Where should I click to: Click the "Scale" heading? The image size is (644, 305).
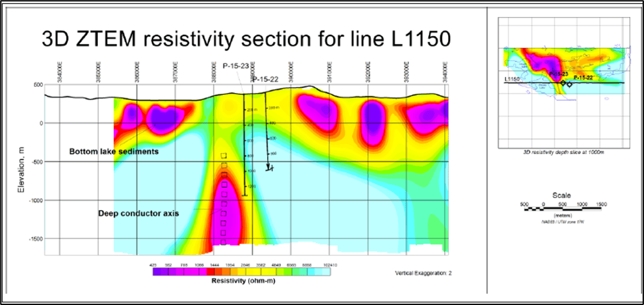pyautogui.click(x=562, y=195)
